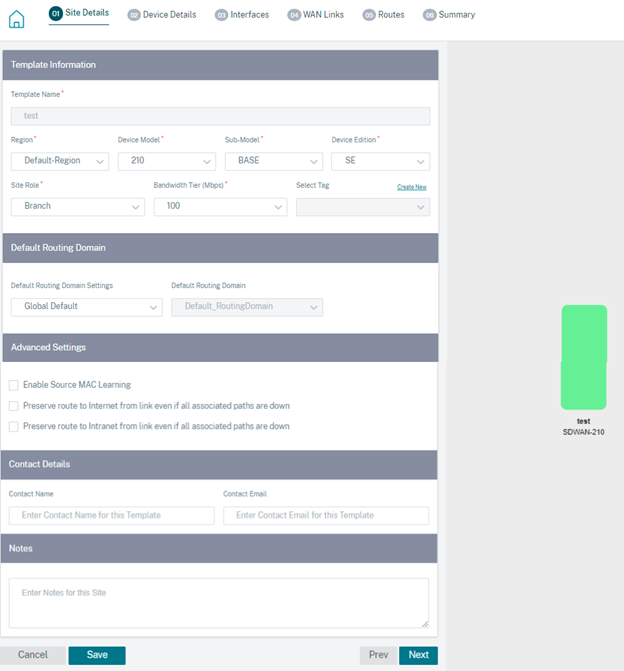624x671 pixels.
Task: Open Default Routing Domain Settings dropdown
Action: 87,307
